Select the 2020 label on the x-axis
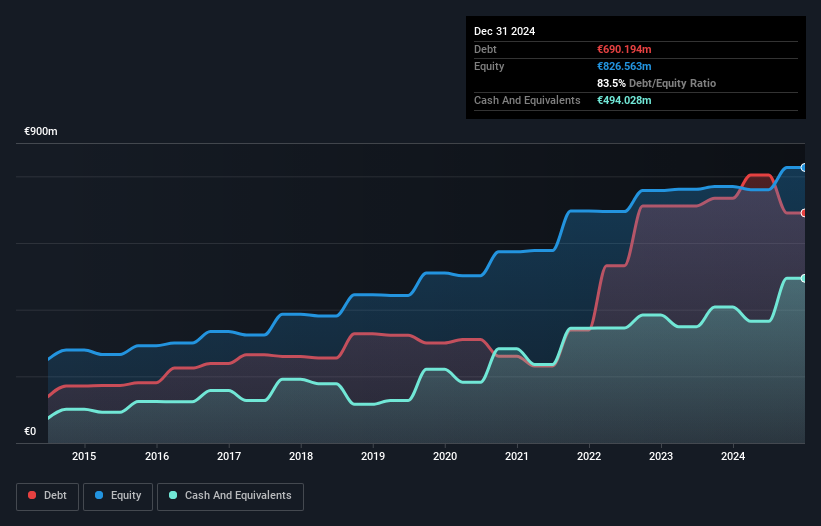 click(x=445, y=457)
